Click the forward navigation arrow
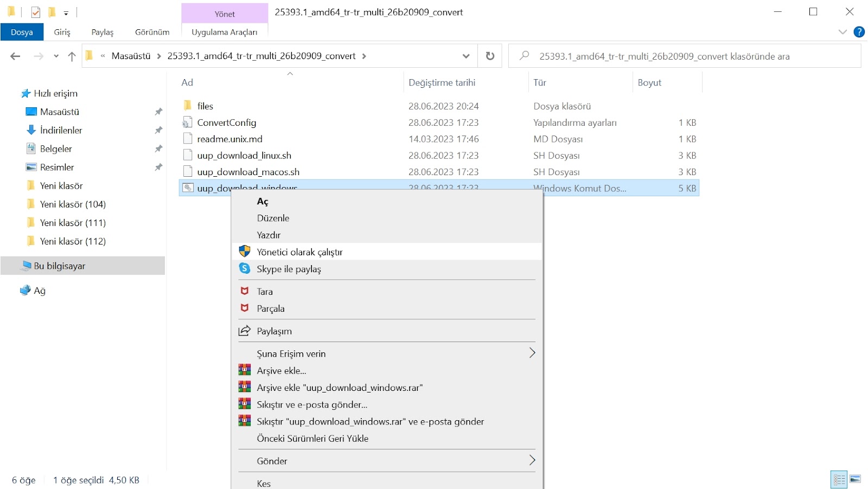The image size is (868, 489). pos(38,56)
